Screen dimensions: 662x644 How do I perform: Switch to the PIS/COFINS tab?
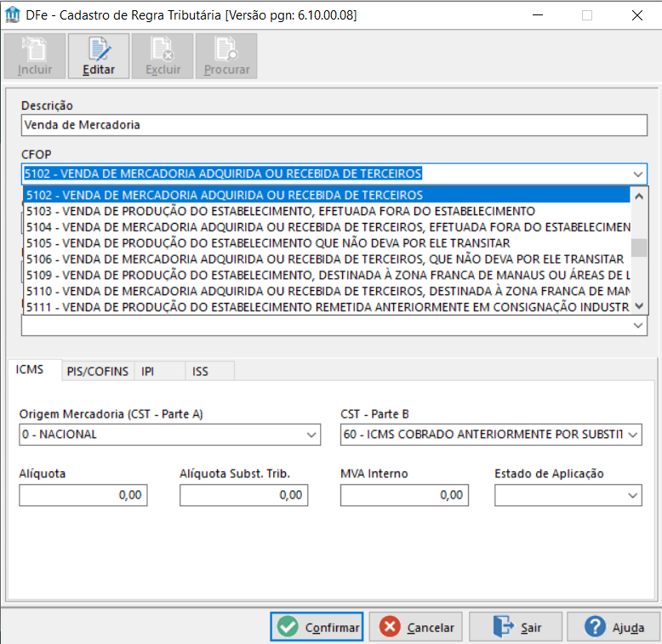pyautogui.click(x=98, y=372)
